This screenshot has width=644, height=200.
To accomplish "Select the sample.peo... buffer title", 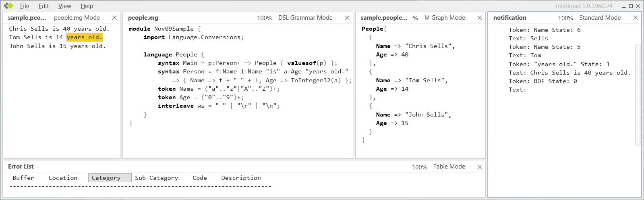I will point(27,18).
